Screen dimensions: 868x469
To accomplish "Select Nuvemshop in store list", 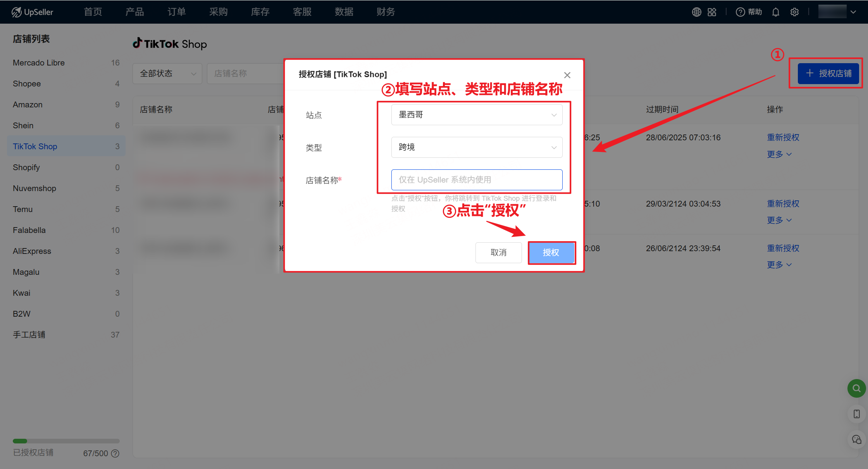I will (66, 188).
